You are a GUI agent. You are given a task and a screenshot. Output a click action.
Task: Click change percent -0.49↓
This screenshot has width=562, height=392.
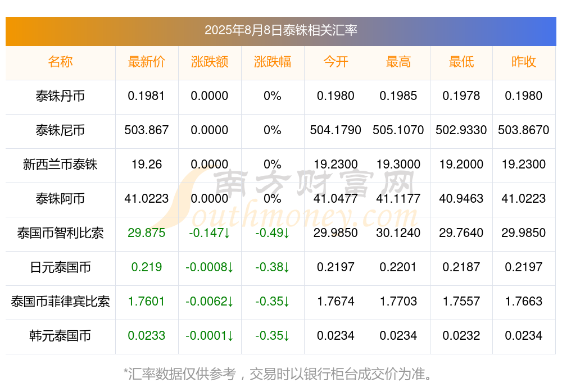(x=273, y=233)
